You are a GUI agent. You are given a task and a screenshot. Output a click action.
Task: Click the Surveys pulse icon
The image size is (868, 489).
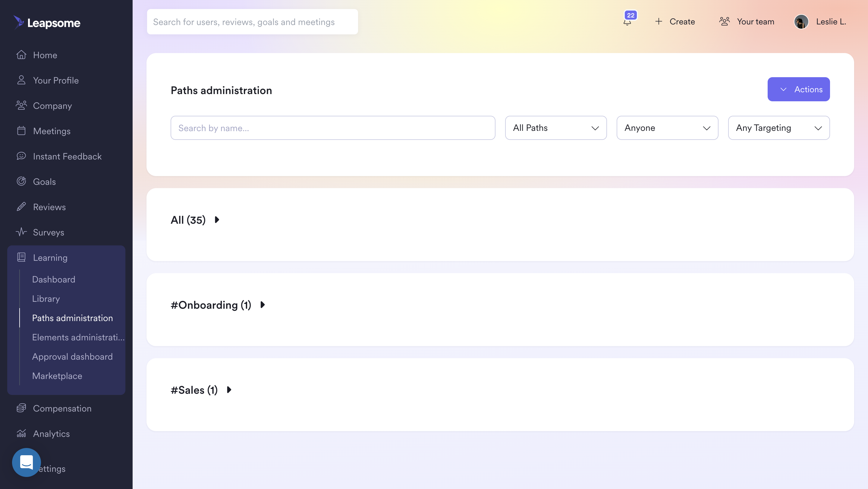21,232
